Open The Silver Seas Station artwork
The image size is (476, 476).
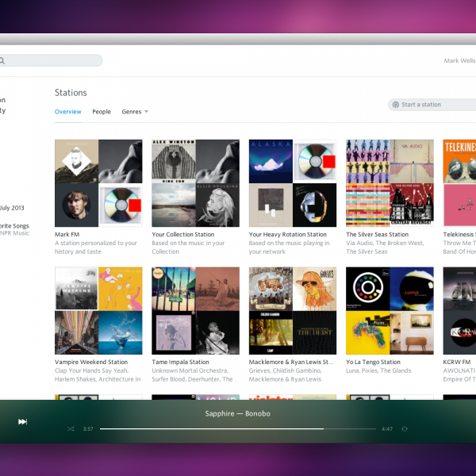(390, 183)
